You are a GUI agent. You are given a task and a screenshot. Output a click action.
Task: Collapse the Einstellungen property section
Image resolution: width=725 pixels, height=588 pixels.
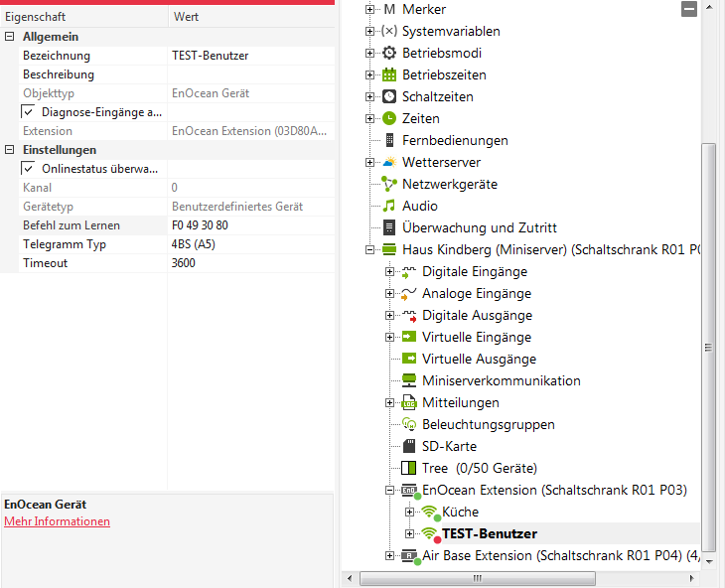9,150
